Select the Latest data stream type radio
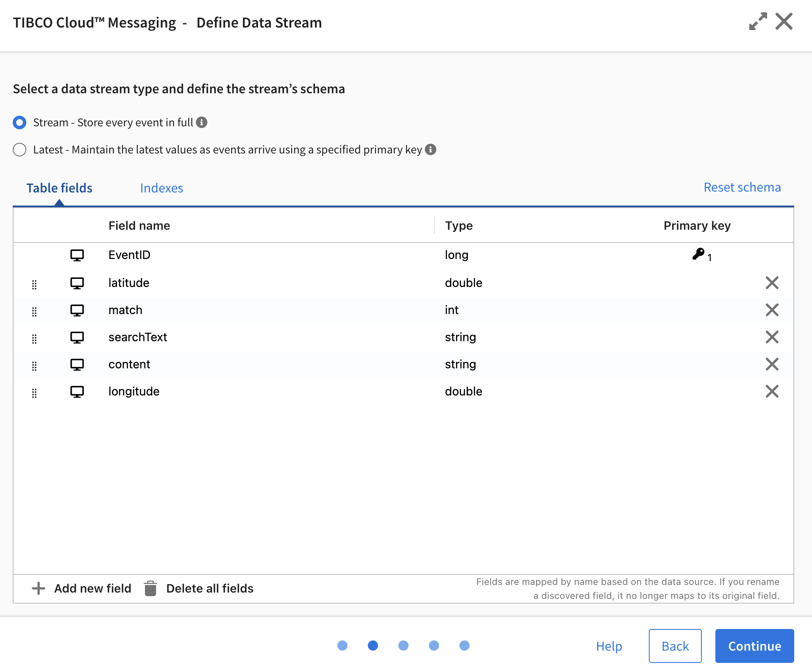Screen dimensions: 812x668 coord(19,150)
